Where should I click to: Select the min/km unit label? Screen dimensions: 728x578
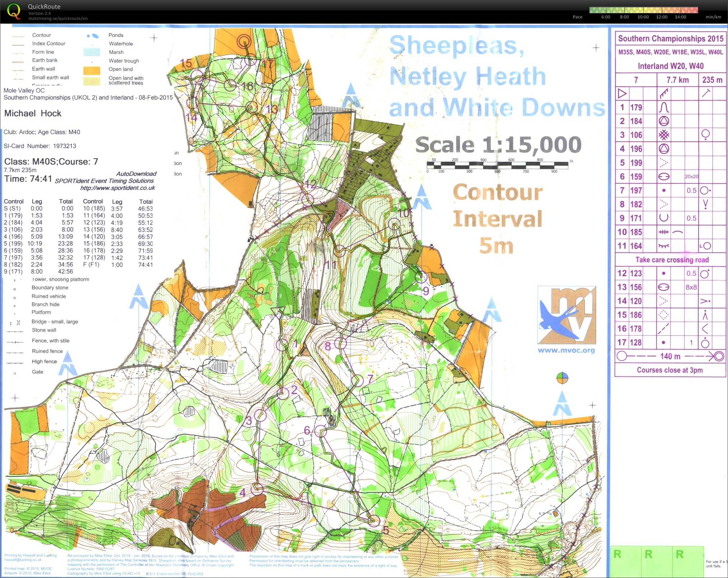(x=713, y=17)
